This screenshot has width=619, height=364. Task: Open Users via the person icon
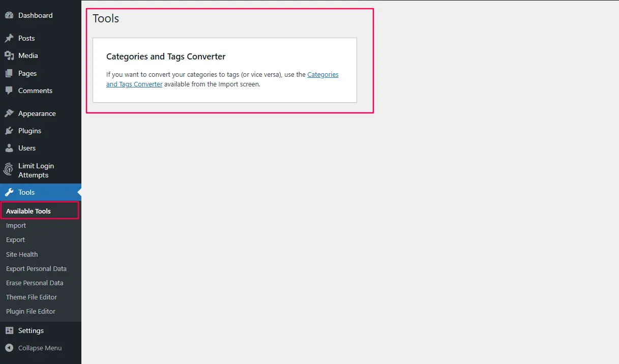pos(10,148)
